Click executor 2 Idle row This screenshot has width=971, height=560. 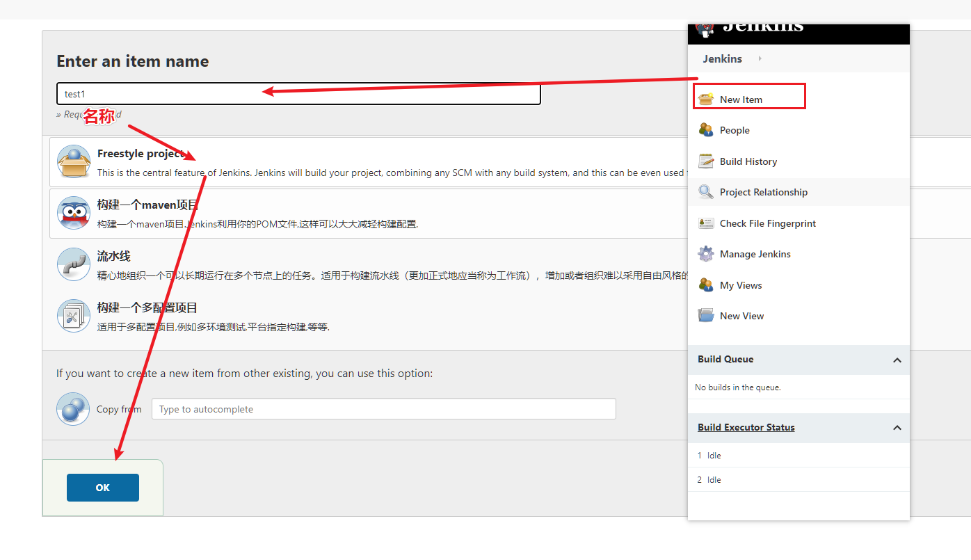click(799, 479)
